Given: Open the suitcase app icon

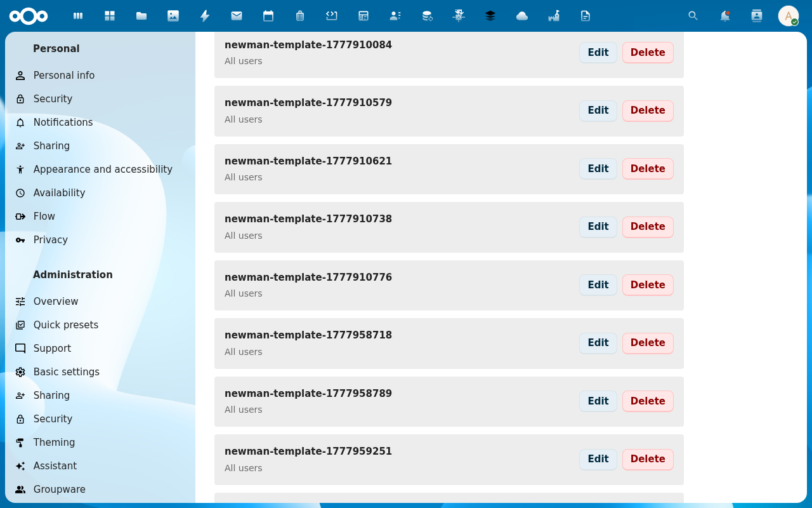Looking at the screenshot, I should 300,16.
